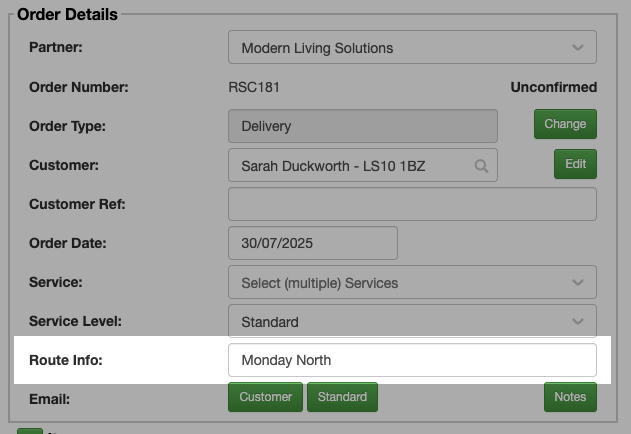
Task: Focus the Customer field Sarah Duckworth
Action: coord(363,165)
